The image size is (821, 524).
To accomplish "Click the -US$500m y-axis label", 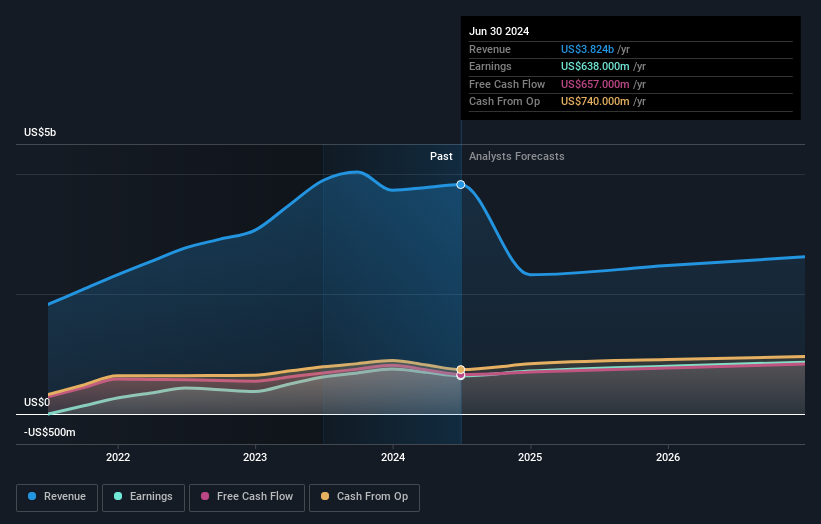I will pos(50,432).
